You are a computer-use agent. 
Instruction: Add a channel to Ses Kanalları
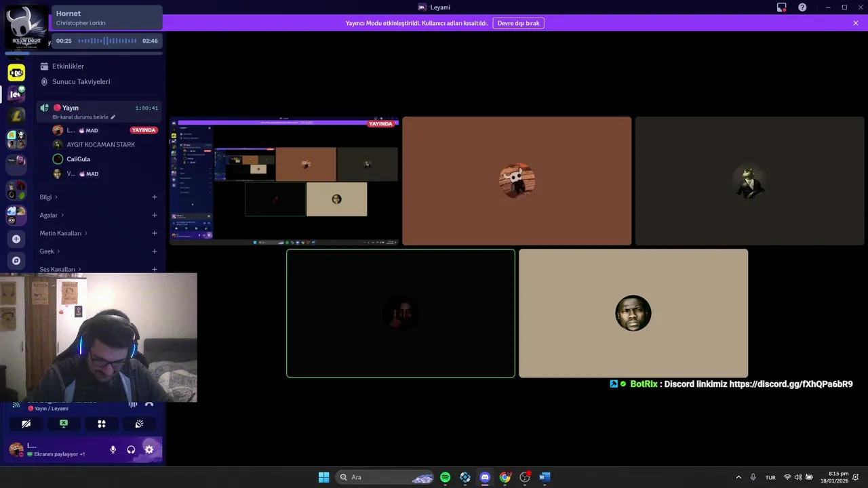[155, 269]
